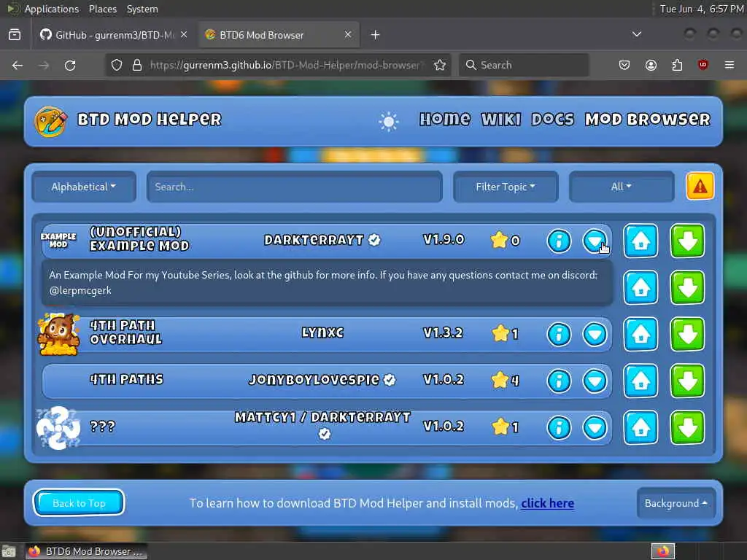Follow the 'click here' link

click(547, 503)
